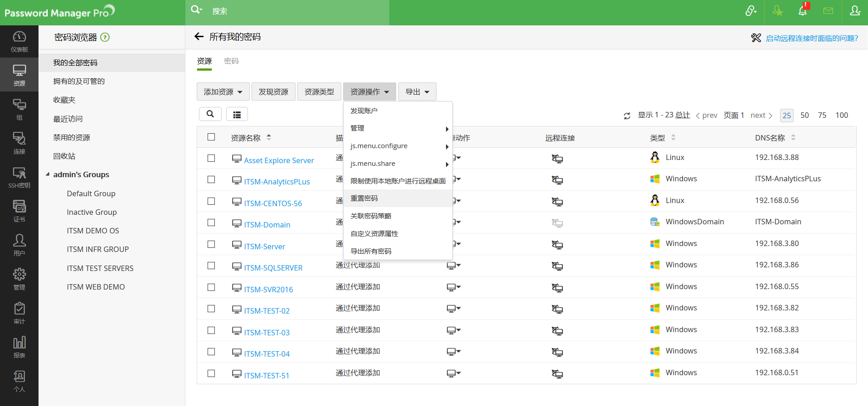Select ITSM DEMO OS group in tree

pos(93,231)
